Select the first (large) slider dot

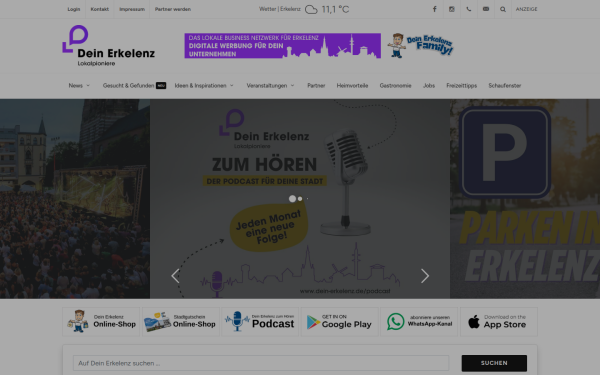click(x=292, y=199)
